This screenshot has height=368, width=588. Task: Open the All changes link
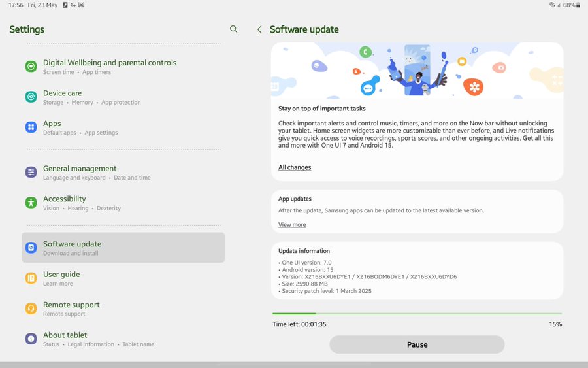(295, 167)
